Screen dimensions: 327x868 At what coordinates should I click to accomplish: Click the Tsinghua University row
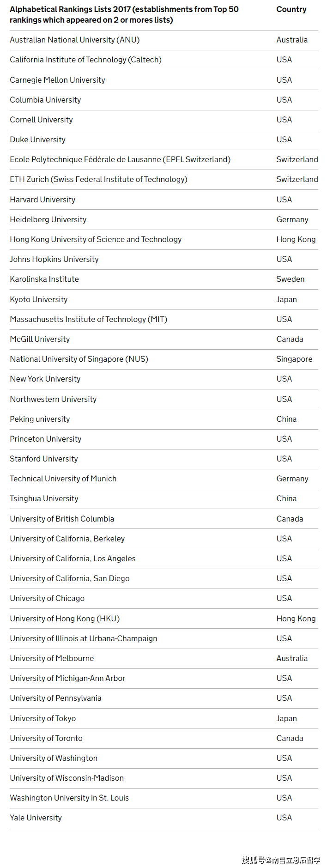(44, 499)
